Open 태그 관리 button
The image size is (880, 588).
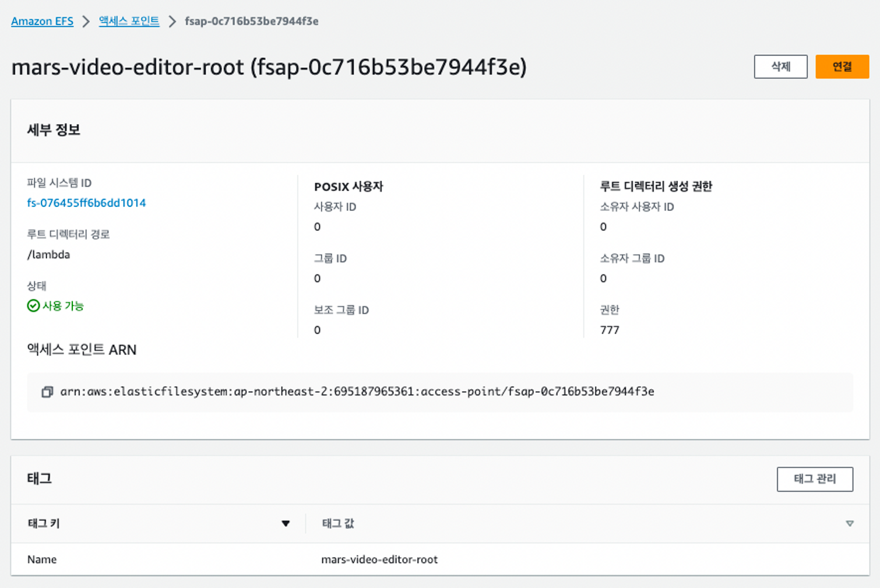(x=815, y=479)
